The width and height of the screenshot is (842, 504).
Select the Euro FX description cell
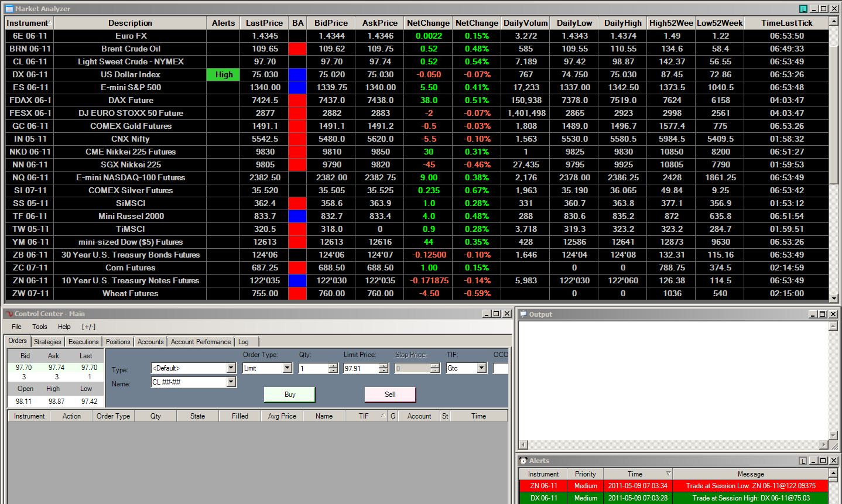coord(130,36)
